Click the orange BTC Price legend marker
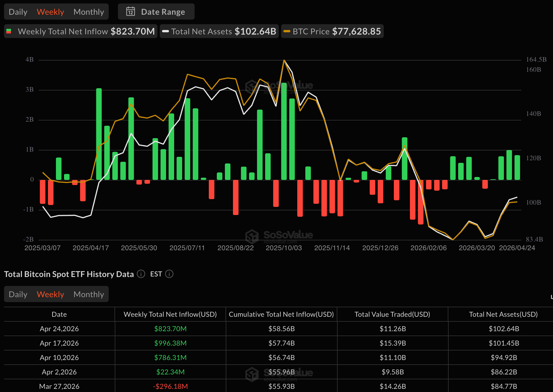 (x=287, y=31)
